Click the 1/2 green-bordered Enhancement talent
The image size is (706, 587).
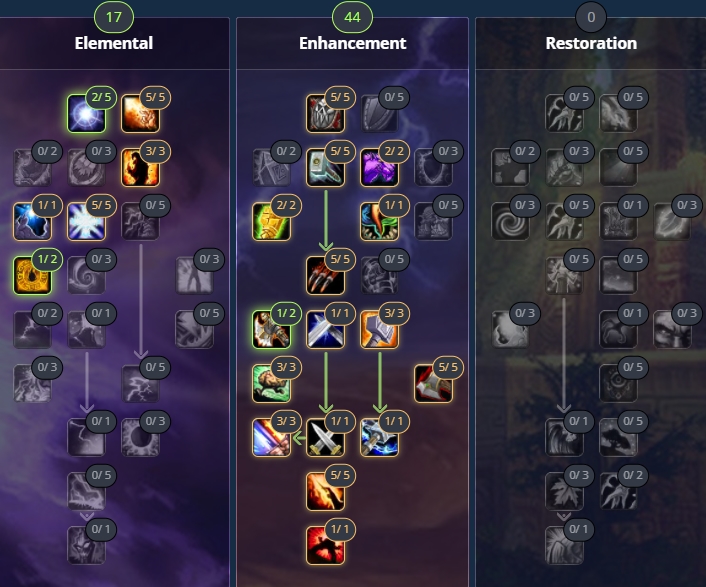click(271, 330)
